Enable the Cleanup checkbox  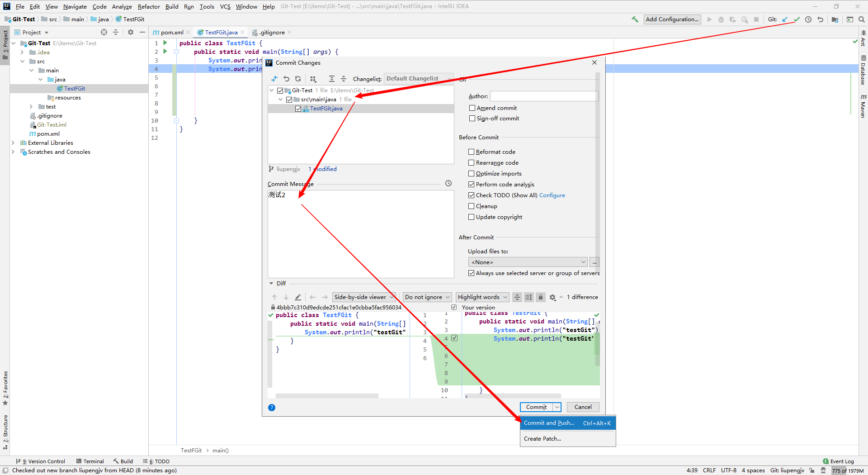pos(471,206)
